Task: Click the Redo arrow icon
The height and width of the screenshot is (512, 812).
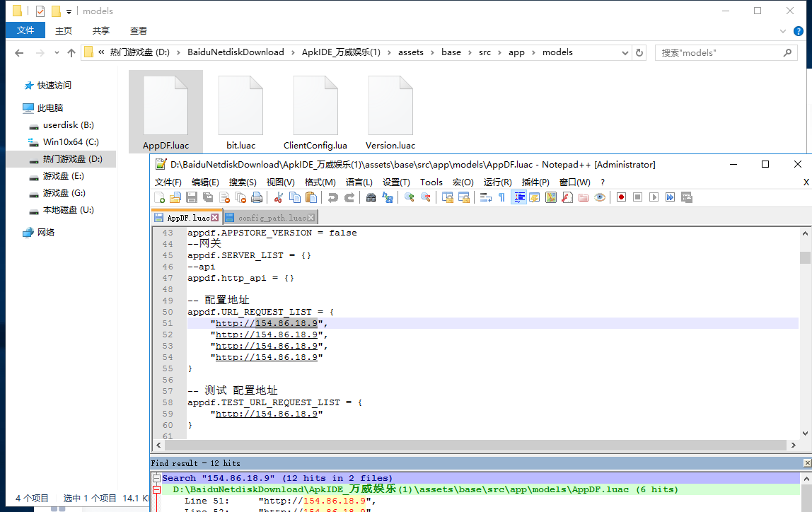Action: [x=349, y=197]
